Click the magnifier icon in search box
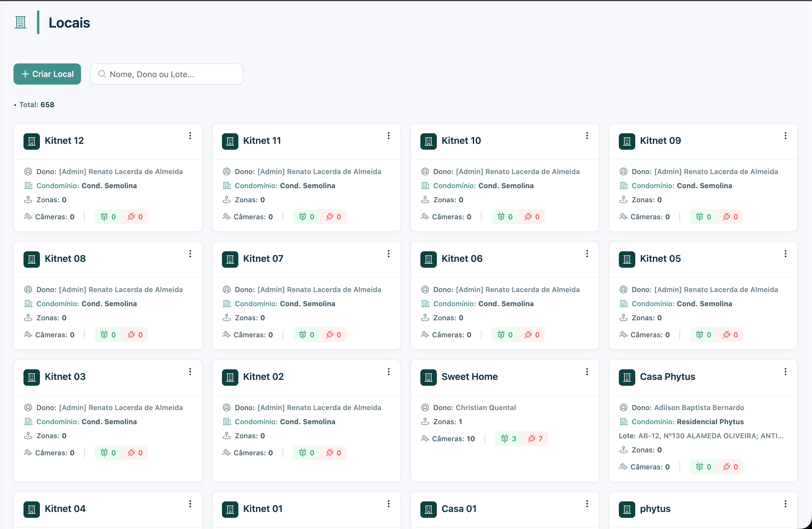This screenshot has height=529, width=812. click(102, 74)
